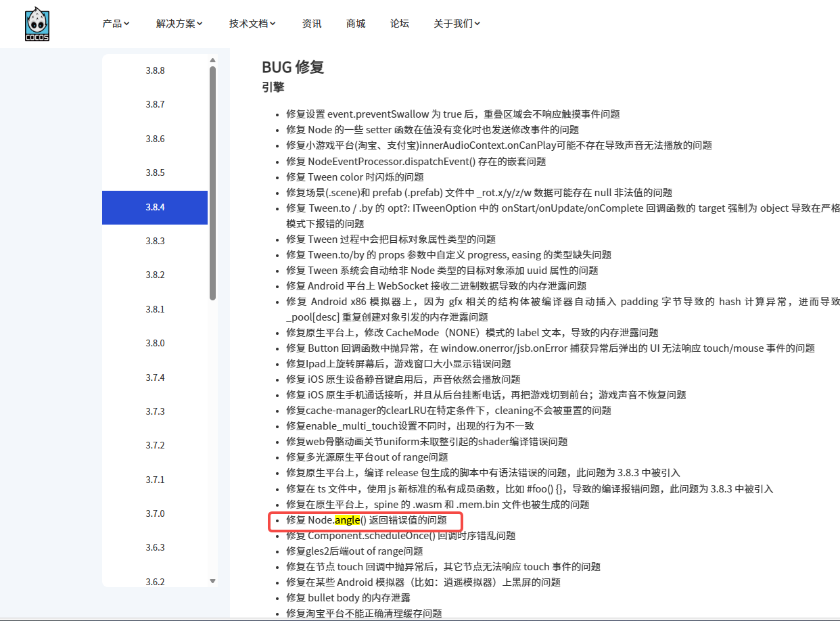
Task: Select version 3.7.3 in sidebar
Action: point(155,411)
